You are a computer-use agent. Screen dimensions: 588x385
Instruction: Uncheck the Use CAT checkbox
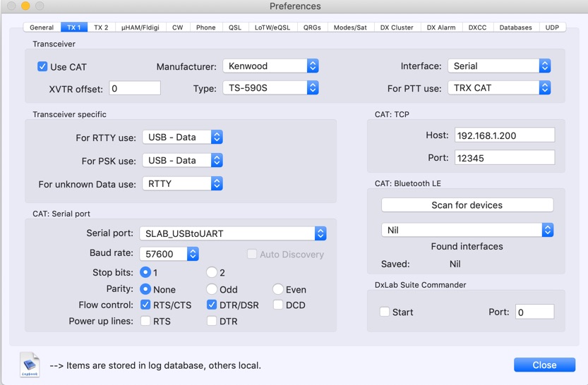(42, 67)
